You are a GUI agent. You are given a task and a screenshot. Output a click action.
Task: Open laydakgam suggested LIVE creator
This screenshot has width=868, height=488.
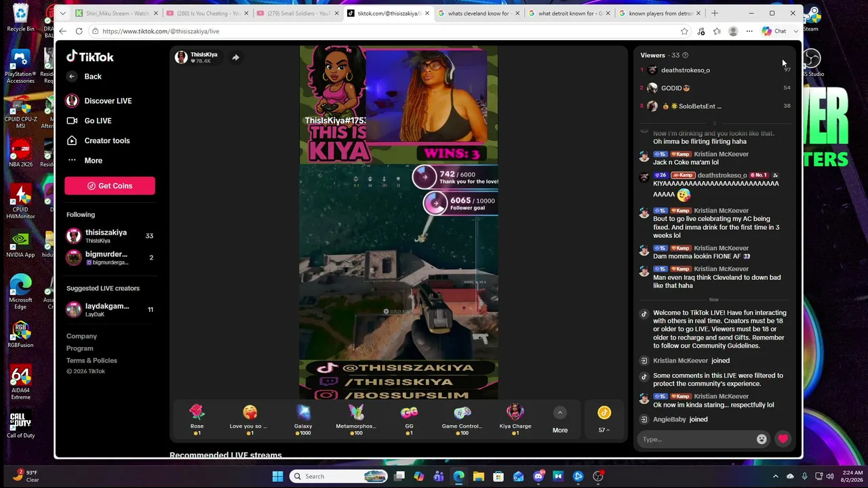point(110,310)
